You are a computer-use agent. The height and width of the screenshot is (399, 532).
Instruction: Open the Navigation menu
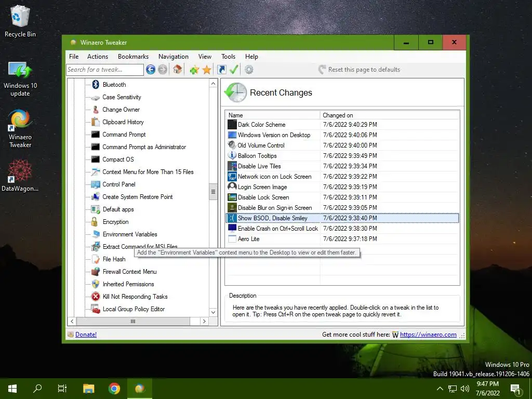pos(174,57)
